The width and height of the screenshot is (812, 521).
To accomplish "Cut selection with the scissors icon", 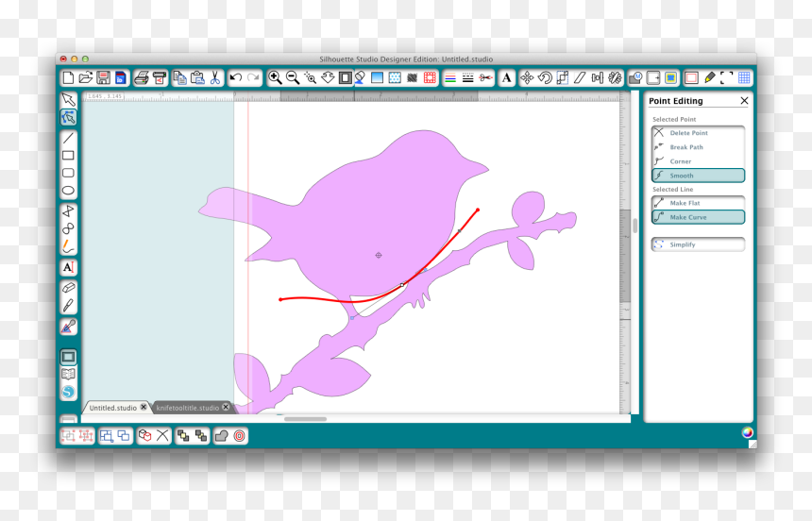I will 215,78.
